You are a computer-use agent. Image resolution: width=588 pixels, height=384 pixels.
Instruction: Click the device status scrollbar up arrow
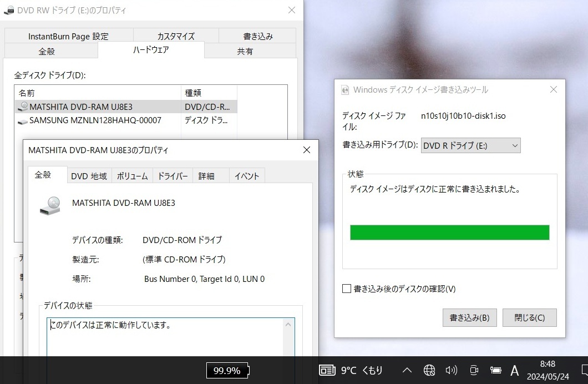(x=288, y=325)
